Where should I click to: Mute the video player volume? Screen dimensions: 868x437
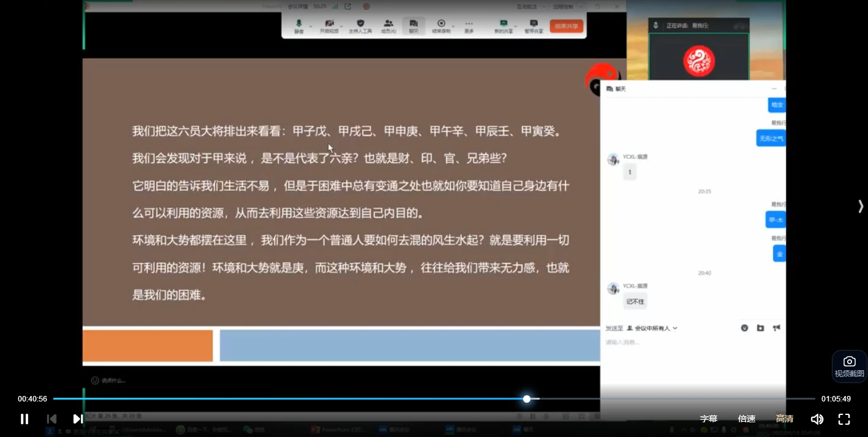pyautogui.click(x=817, y=419)
